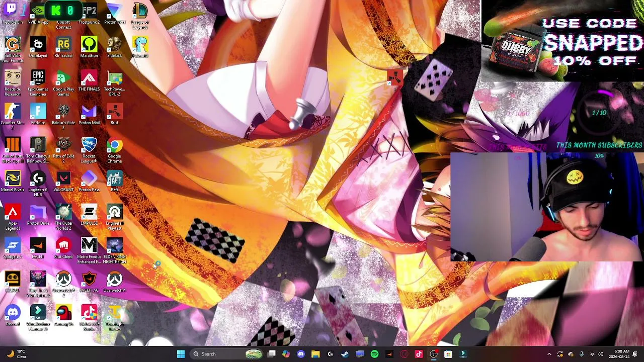Launch Call of Duty Black Ops III
Screen dimensions: 644x362
(13, 150)
